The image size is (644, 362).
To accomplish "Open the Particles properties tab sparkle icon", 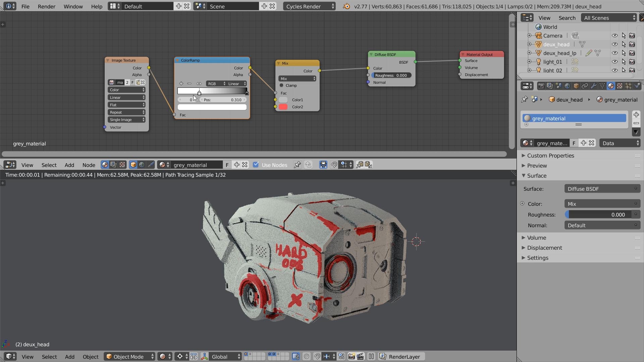I will pos(628,86).
